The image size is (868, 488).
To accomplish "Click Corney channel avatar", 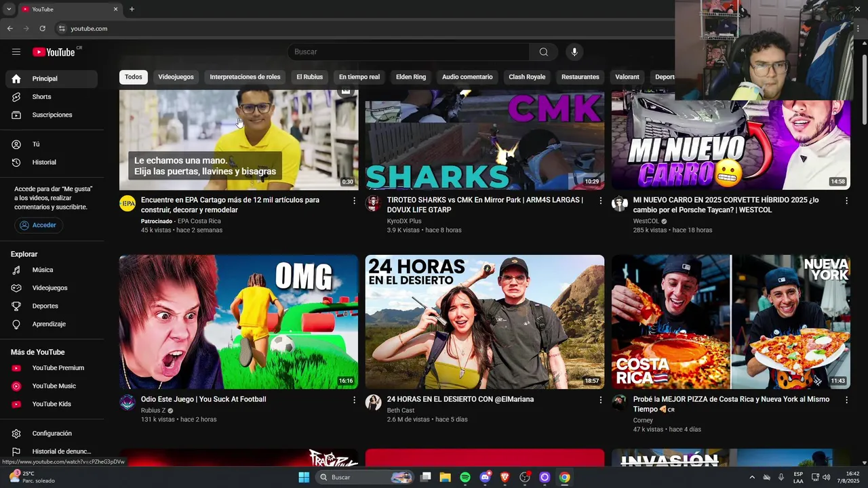I will coord(620,403).
